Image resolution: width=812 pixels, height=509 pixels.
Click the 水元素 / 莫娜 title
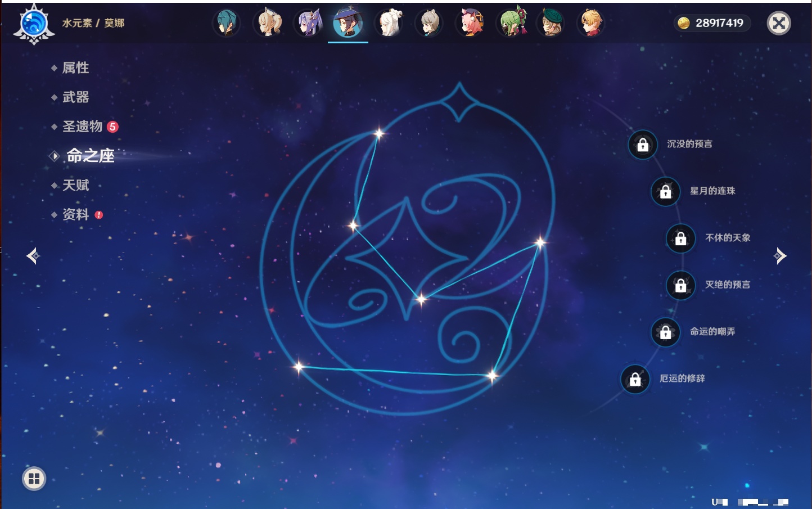[x=93, y=23]
